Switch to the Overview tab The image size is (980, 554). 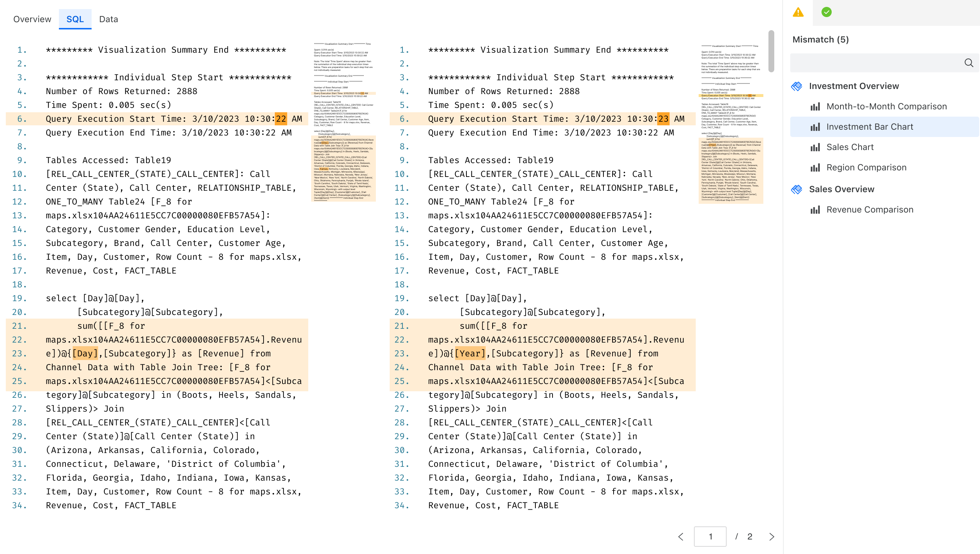32,19
